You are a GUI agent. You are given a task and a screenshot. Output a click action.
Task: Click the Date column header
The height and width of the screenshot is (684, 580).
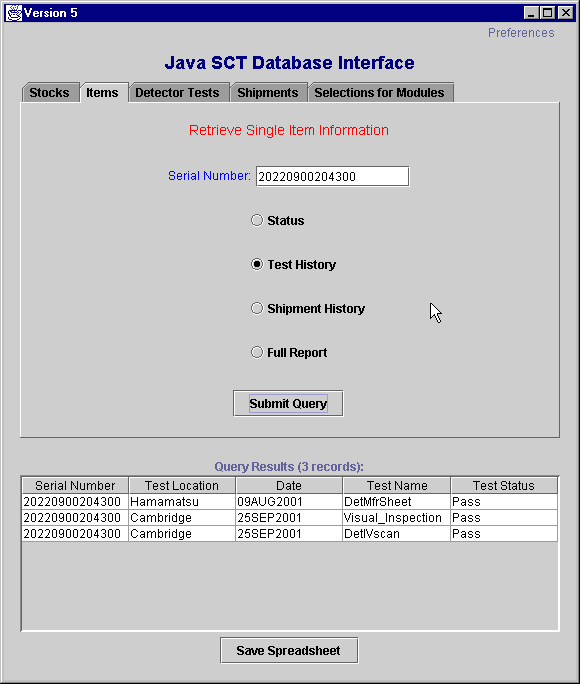pos(289,486)
